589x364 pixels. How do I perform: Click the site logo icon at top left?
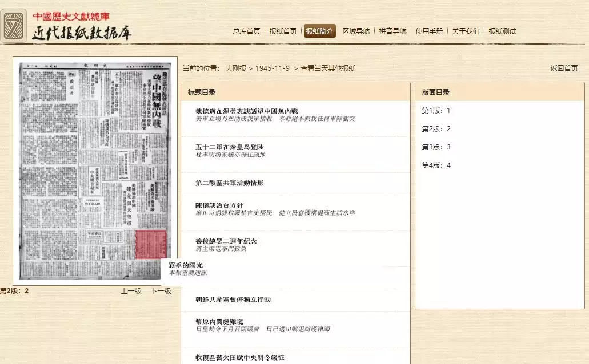tap(14, 26)
